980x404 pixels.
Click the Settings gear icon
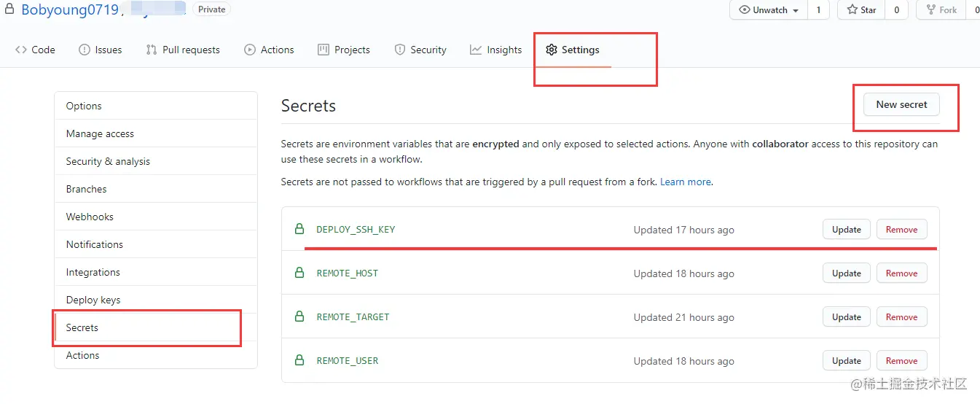point(552,50)
